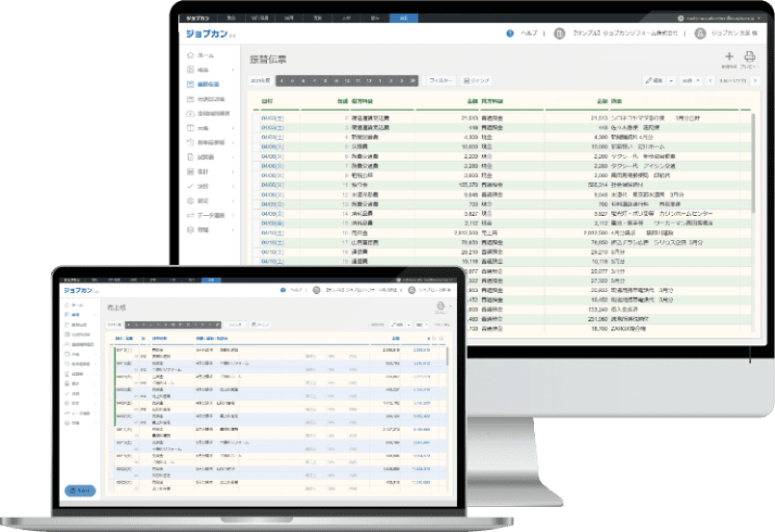Screen dimensions: 775x532
Task: Click the company building icon in header
Action: click(560, 34)
